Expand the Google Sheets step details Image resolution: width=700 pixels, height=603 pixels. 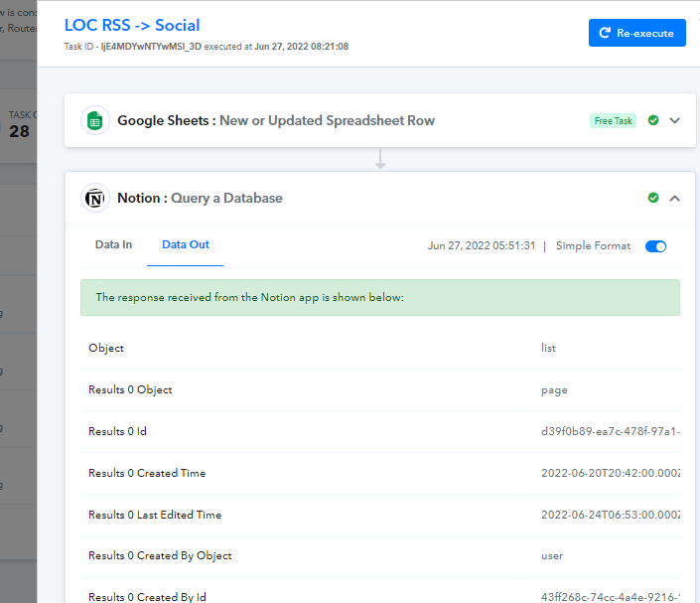(674, 120)
